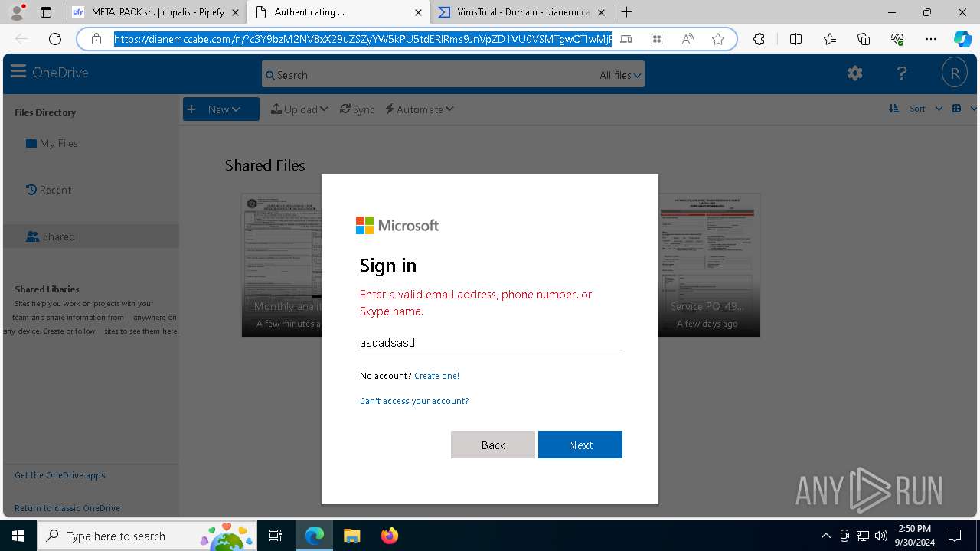Screen dimensions: 980x551
Task: Click Can't access your account link
Action: click(x=414, y=401)
